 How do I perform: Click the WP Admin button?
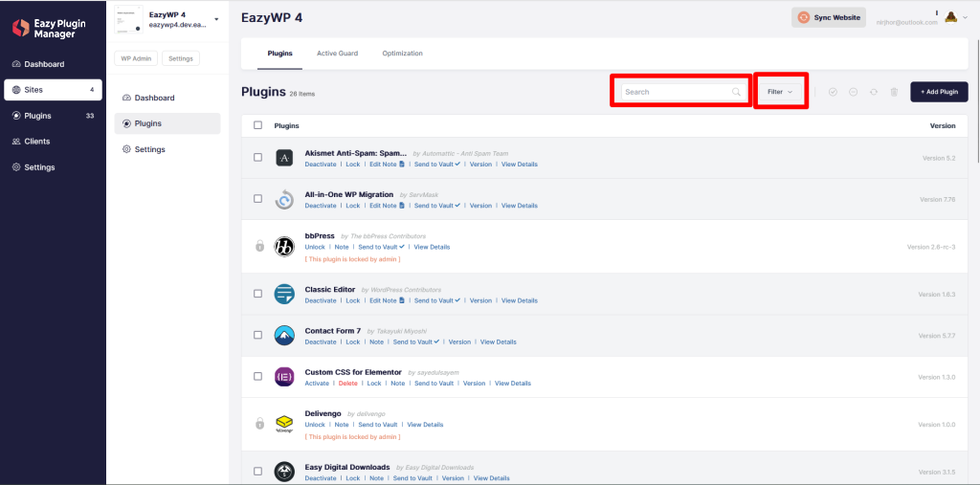click(x=136, y=58)
